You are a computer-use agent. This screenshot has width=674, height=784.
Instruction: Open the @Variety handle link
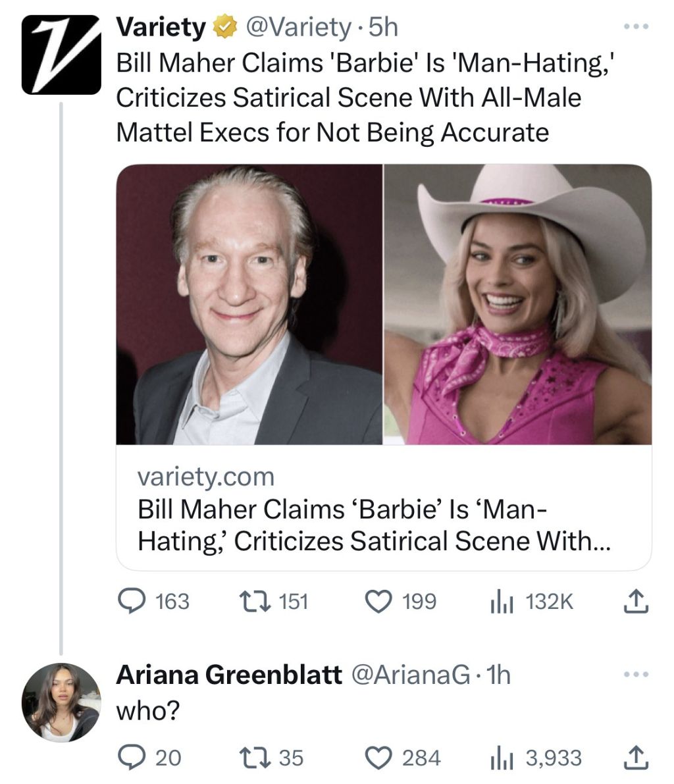click(297, 28)
